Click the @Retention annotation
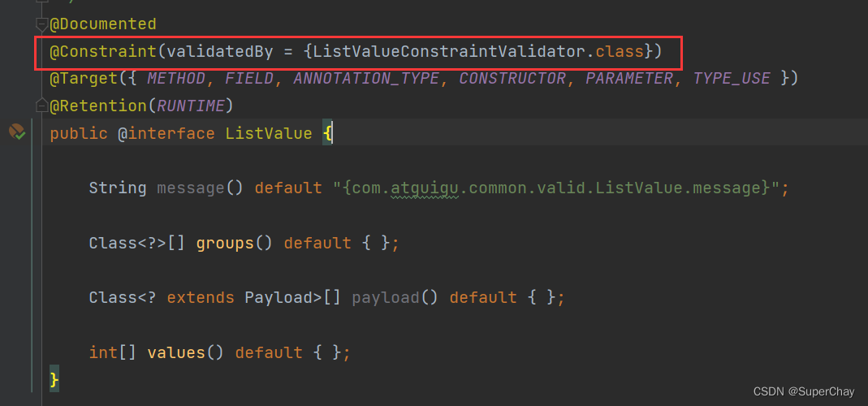Image resolution: width=868 pixels, height=406 pixels. pyautogui.click(x=98, y=106)
